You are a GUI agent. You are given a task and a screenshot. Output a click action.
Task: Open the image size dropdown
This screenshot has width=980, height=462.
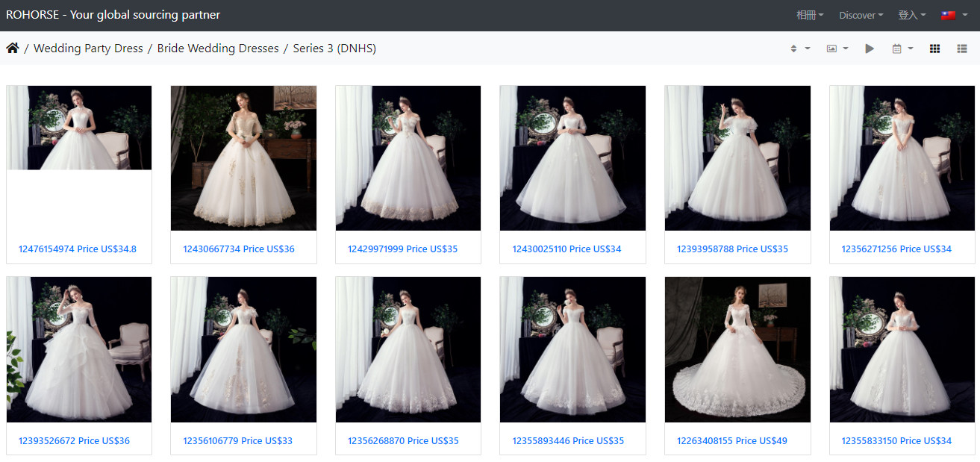(x=837, y=49)
